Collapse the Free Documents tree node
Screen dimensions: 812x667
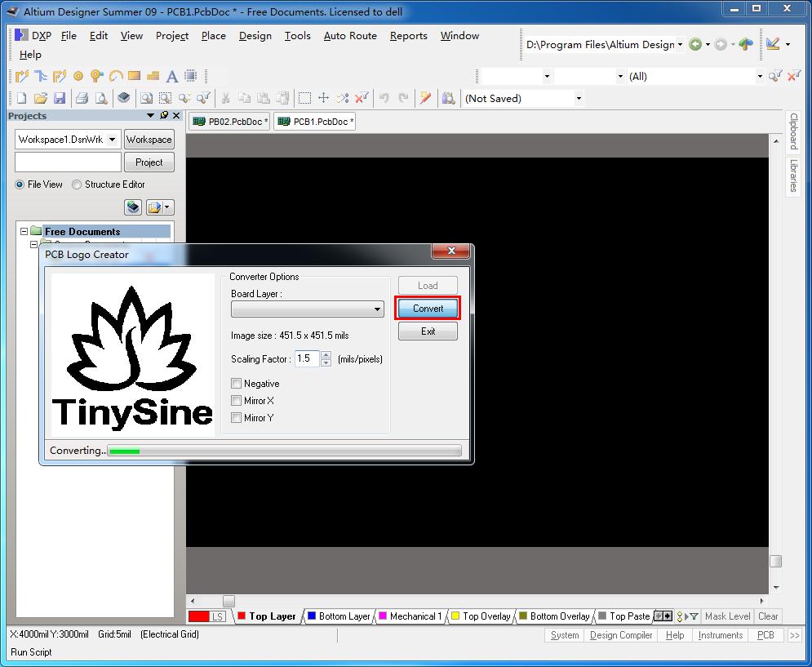click(24, 231)
